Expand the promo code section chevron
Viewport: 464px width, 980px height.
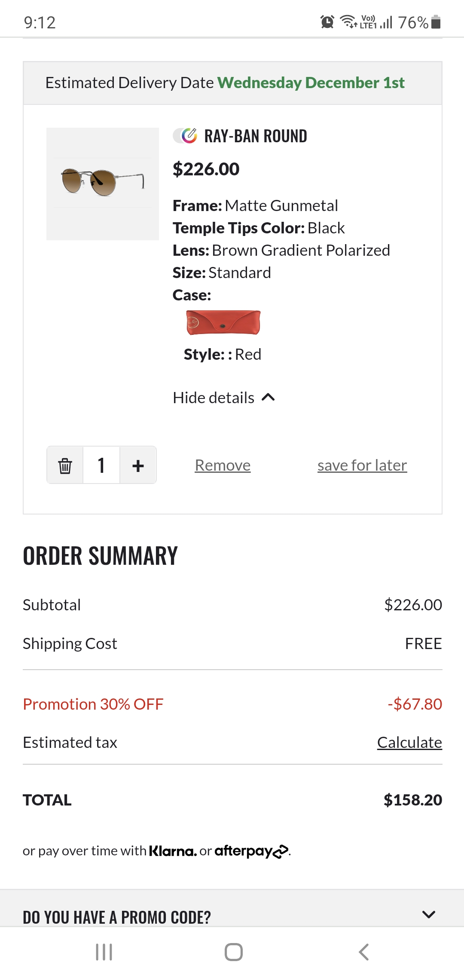(429, 914)
